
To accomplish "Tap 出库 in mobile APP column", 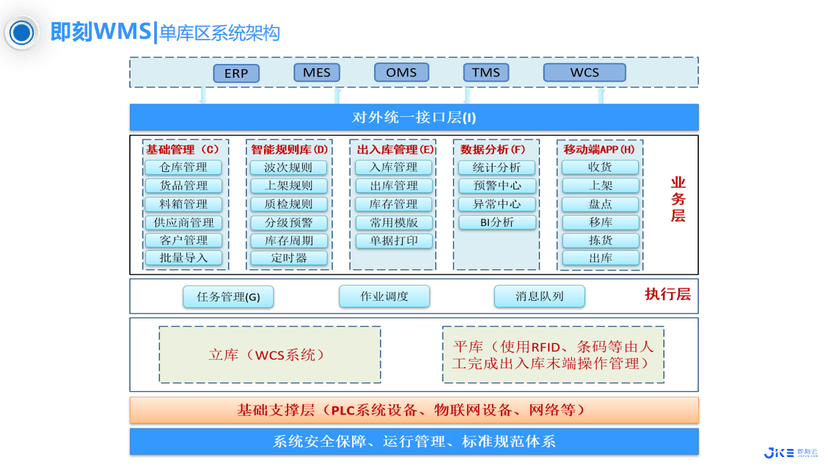I will (x=600, y=258).
